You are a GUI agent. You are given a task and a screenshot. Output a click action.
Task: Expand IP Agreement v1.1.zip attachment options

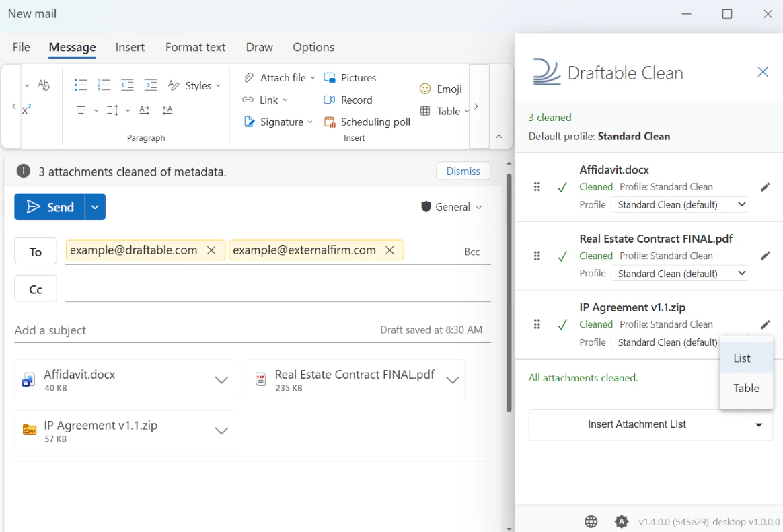[x=221, y=431]
